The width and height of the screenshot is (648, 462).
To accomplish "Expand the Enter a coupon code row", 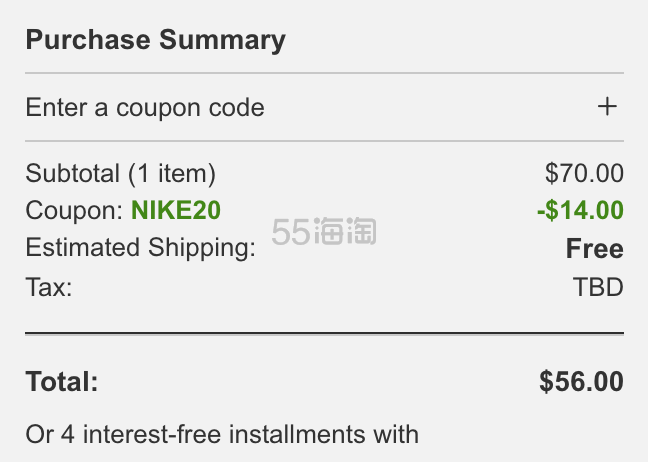I will [x=145, y=107].
